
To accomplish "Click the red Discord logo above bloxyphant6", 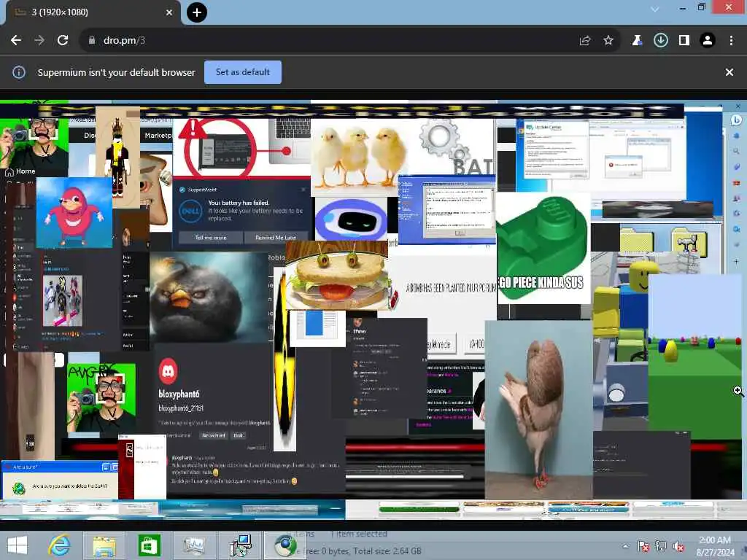I will pos(169,370).
